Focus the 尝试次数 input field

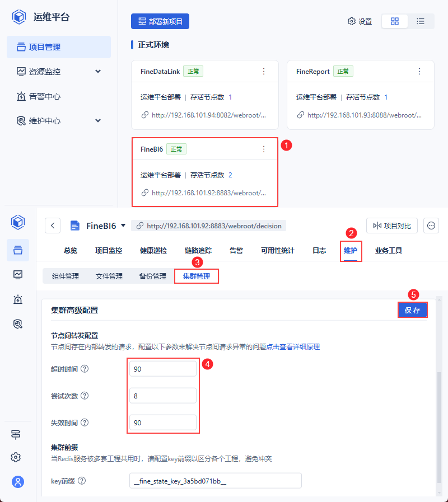tap(163, 396)
